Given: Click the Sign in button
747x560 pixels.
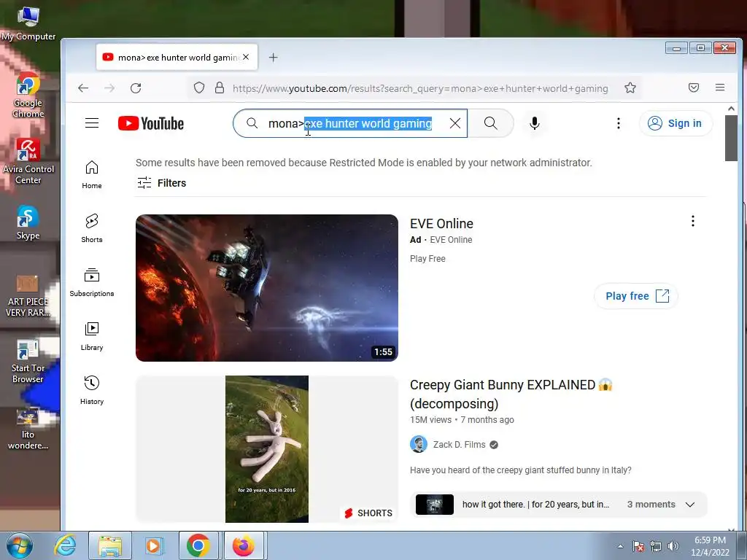Looking at the screenshot, I should 676,123.
